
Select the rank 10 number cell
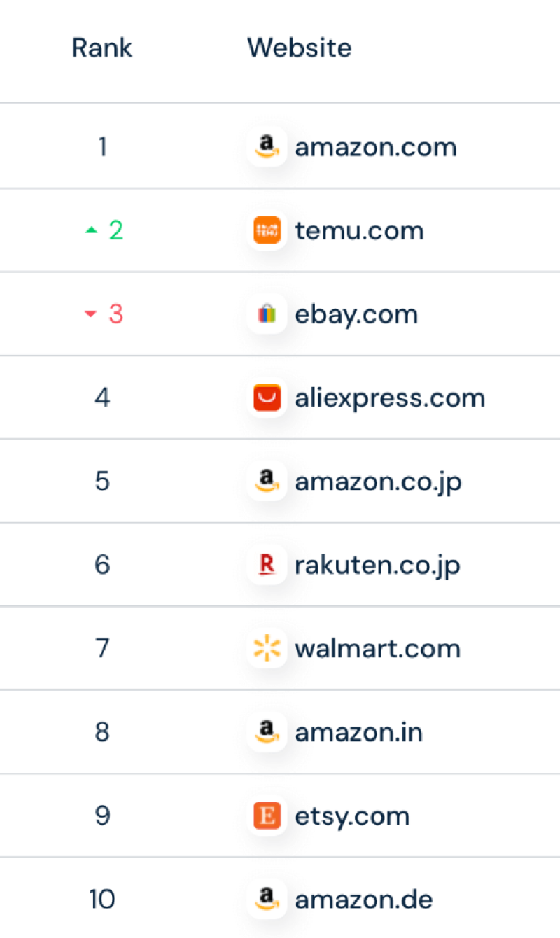point(102,899)
